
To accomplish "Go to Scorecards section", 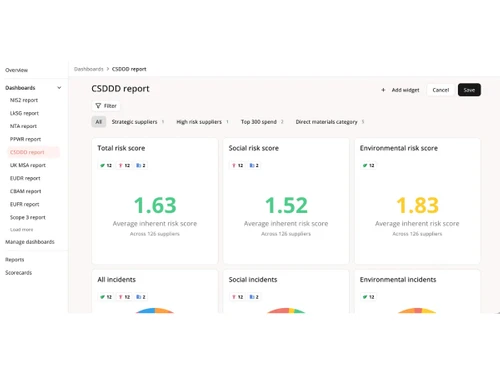I will pos(18,272).
